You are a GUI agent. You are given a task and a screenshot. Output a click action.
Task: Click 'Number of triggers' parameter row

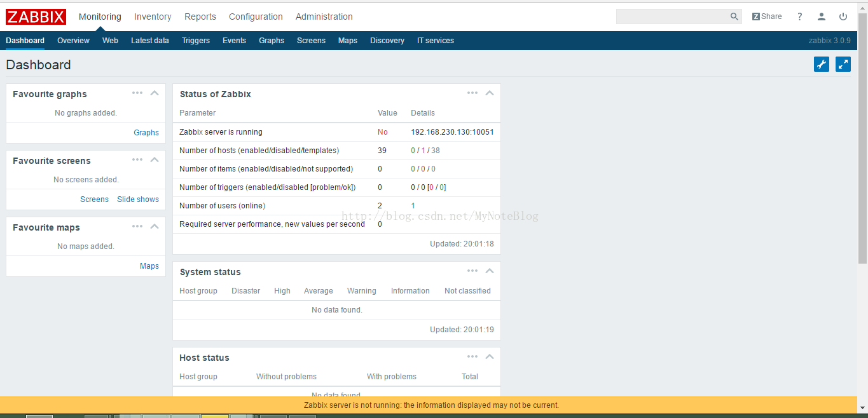(336, 187)
